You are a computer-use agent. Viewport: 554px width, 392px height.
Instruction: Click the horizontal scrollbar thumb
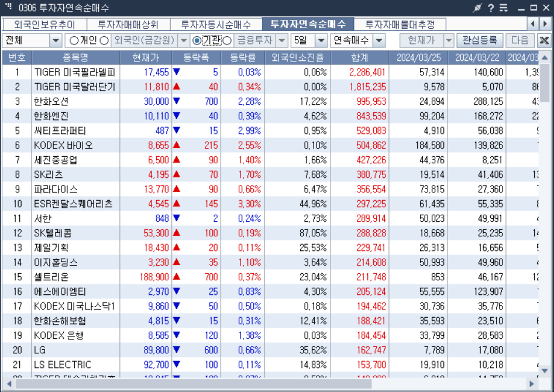pyautogui.click(x=194, y=384)
